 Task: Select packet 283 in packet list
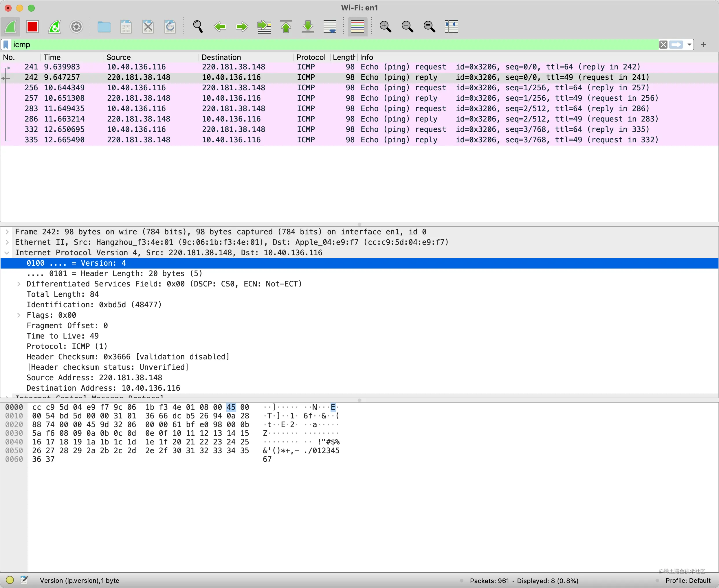[359, 109]
